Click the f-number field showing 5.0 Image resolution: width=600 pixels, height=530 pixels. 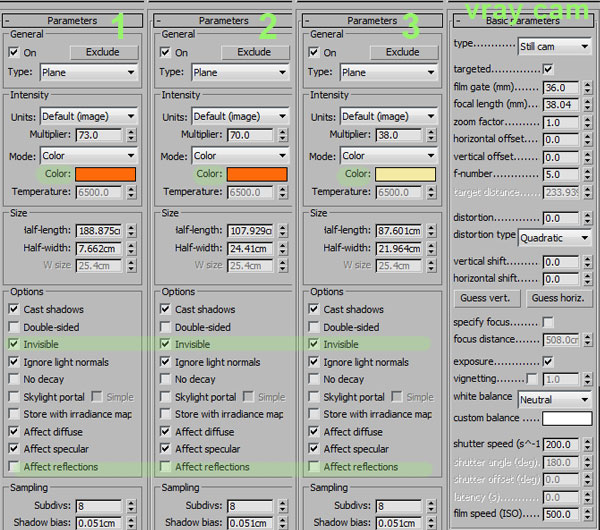coord(561,175)
